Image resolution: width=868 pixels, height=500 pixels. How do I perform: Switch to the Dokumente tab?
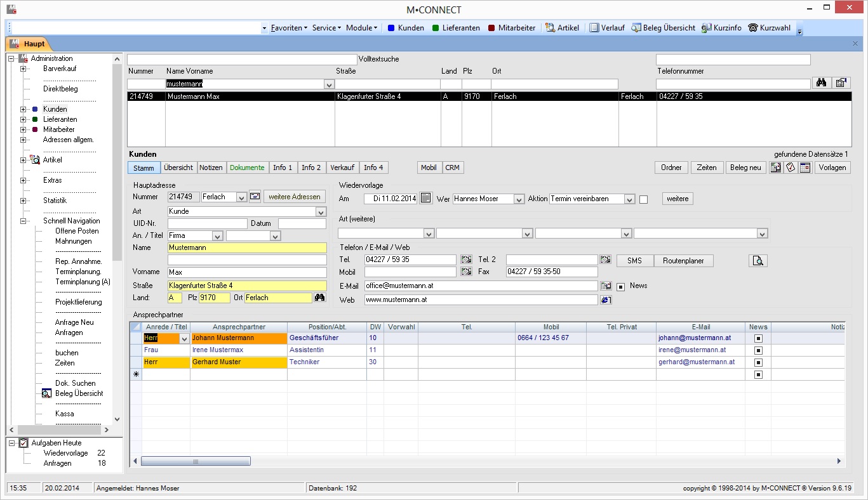coord(247,168)
